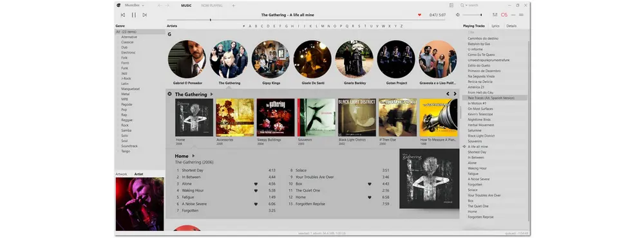
Task: Open the Lyrics tab
Action: pos(495,26)
